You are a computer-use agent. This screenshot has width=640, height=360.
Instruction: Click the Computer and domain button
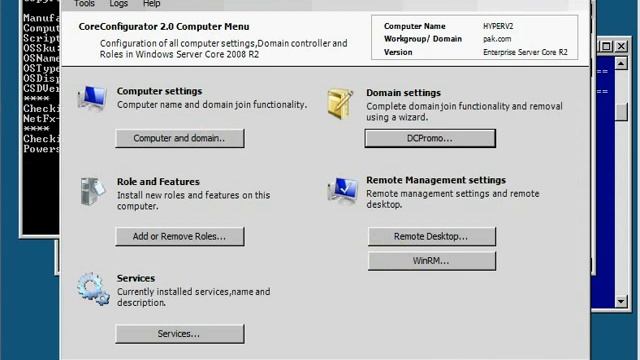click(x=180, y=138)
